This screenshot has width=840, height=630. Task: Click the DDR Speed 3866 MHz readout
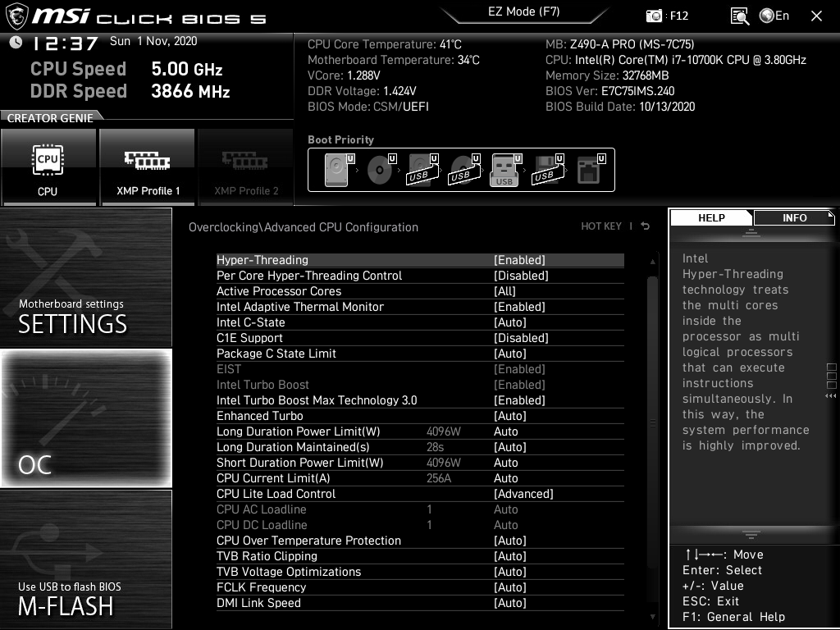(x=130, y=90)
